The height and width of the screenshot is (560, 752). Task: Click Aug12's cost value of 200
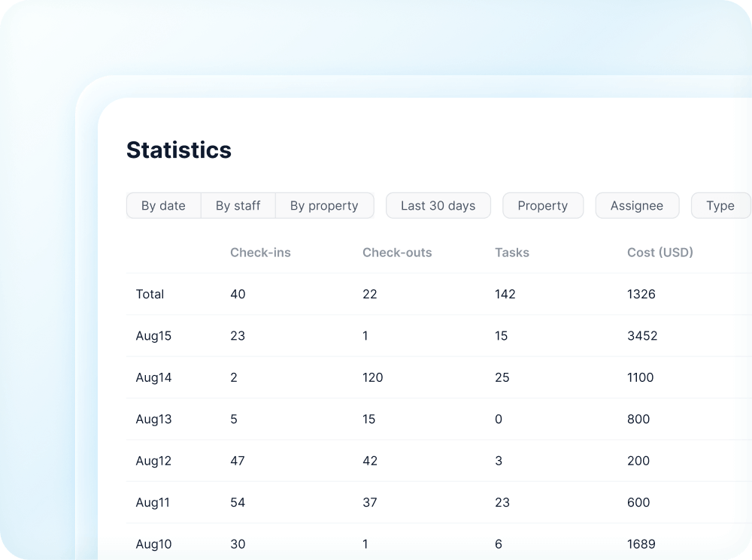(x=638, y=461)
